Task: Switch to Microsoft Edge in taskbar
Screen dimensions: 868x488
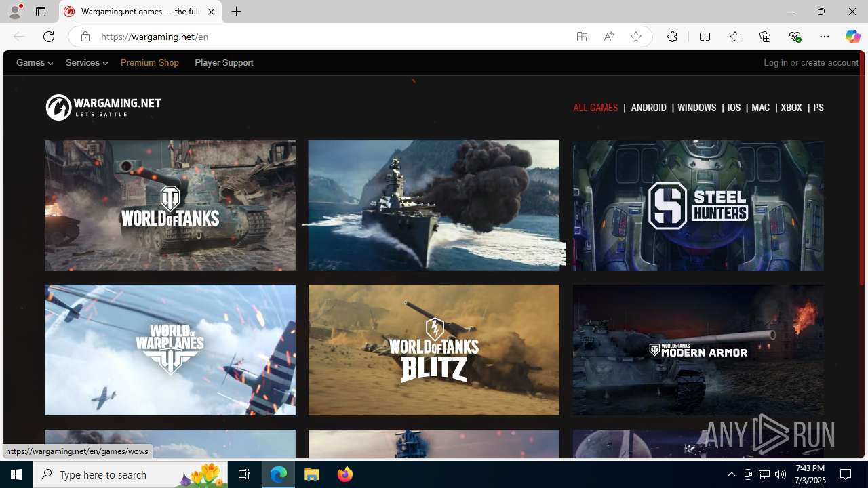Action: [x=279, y=474]
